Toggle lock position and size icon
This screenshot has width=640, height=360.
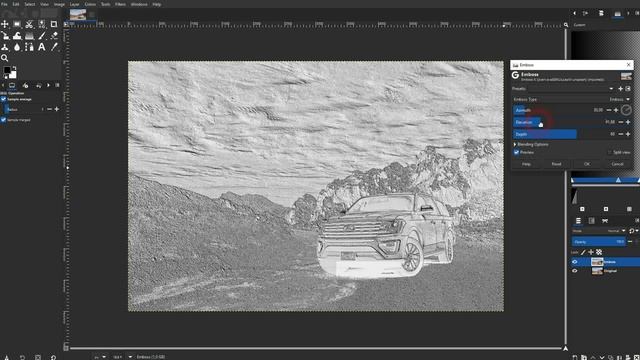tap(591, 252)
